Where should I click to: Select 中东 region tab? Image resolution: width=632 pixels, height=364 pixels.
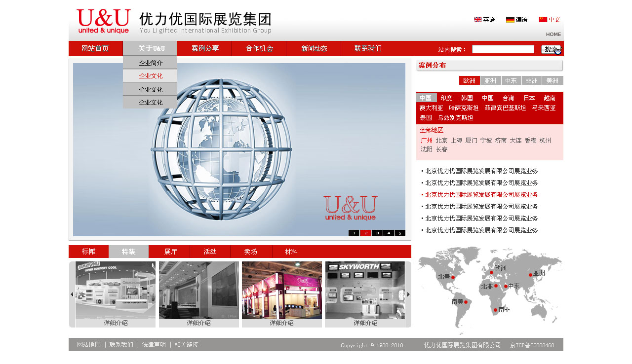[x=511, y=80]
